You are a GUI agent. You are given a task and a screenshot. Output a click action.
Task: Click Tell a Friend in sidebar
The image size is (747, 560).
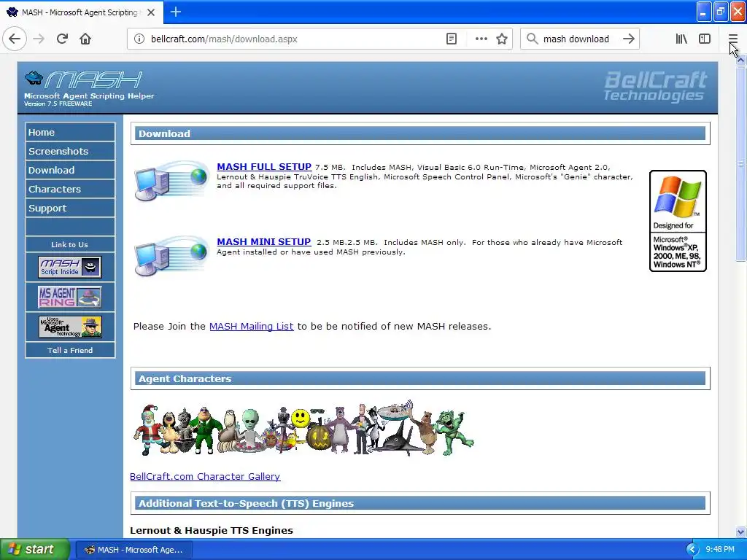click(70, 350)
